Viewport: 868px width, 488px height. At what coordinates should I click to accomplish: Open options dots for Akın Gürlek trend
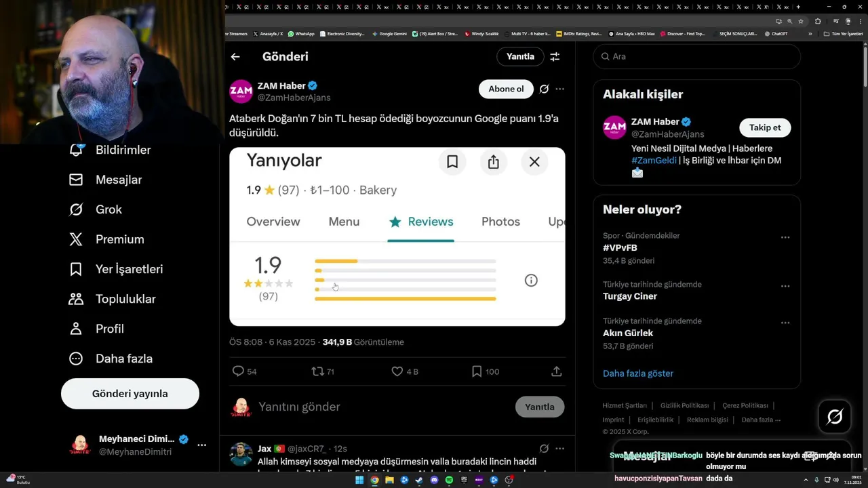click(785, 323)
